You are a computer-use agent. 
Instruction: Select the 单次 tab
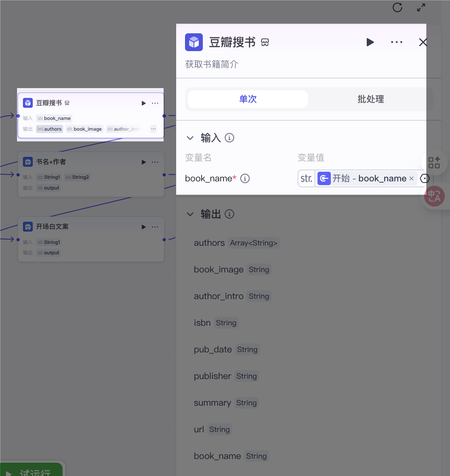pos(248,99)
